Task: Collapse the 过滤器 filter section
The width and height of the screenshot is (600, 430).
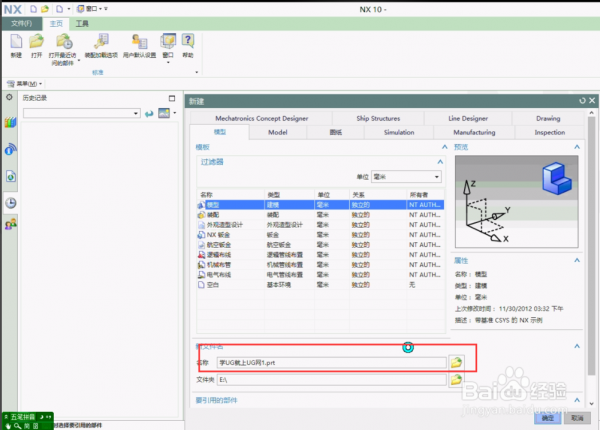Action: click(440, 162)
